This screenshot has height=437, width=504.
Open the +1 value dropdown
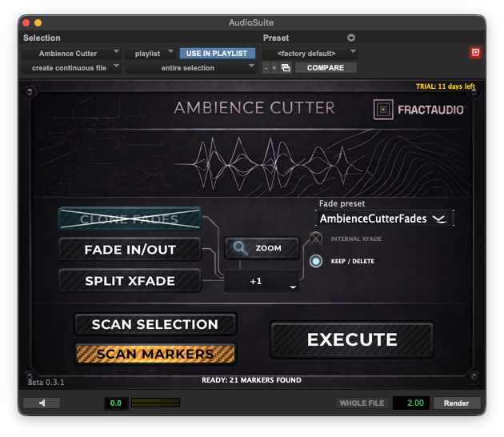[x=262, y=282]
